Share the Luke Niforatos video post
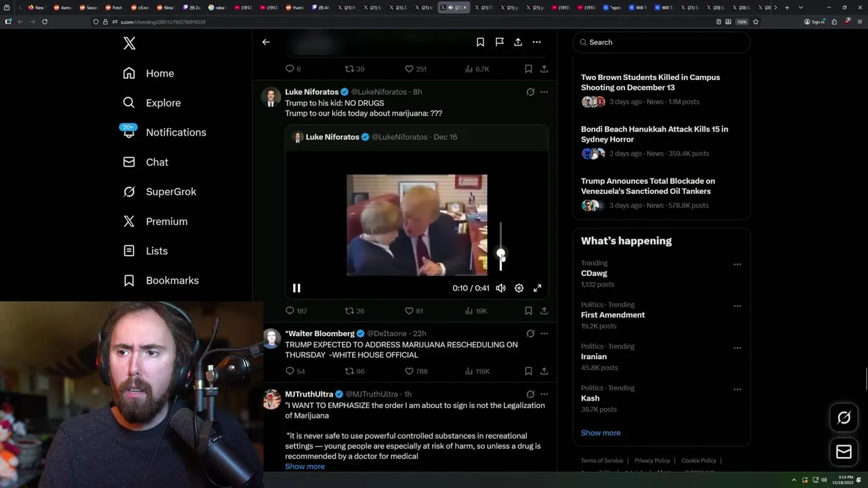 544,311
